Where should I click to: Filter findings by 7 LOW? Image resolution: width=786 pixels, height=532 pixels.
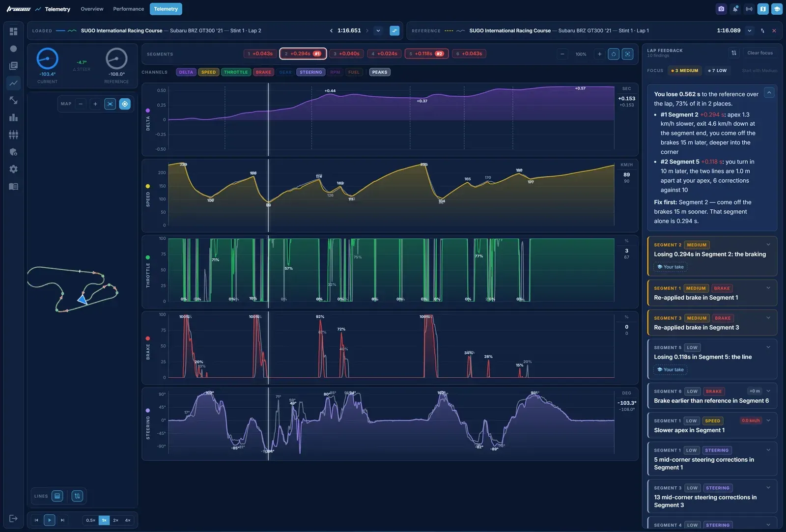717,71
